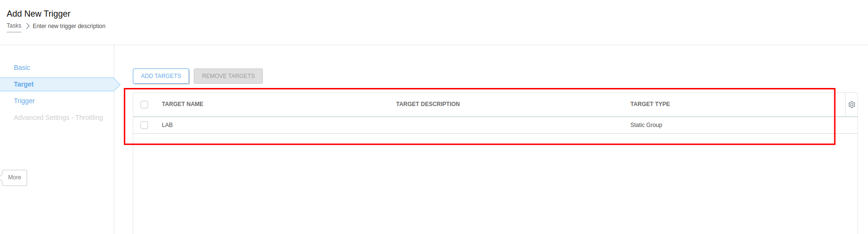868x234 pixels.
Task: Sort by TARGET TYPE column header
Action: pos(650,104)
